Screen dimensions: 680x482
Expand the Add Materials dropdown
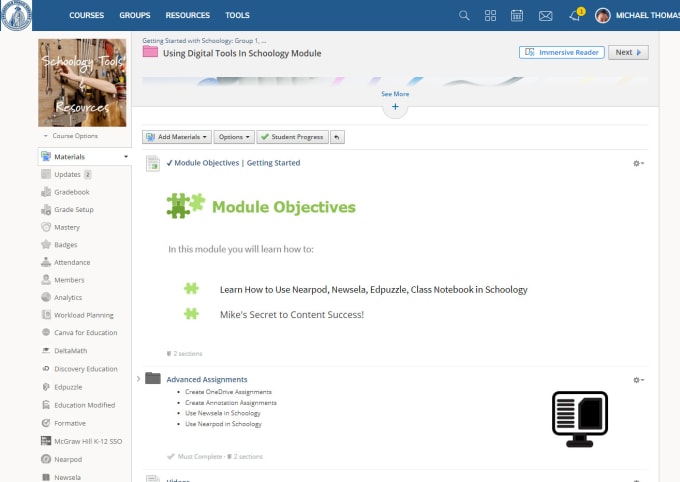tap(177, 137)
